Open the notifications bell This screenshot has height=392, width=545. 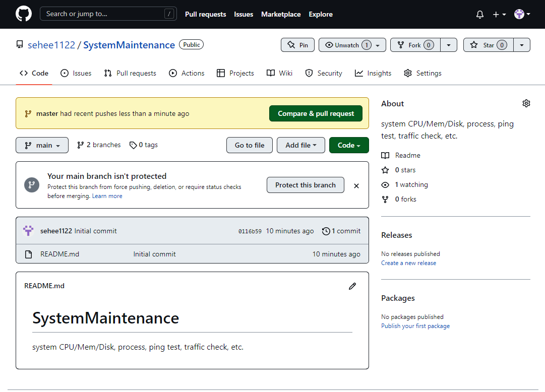pos(479,14)
